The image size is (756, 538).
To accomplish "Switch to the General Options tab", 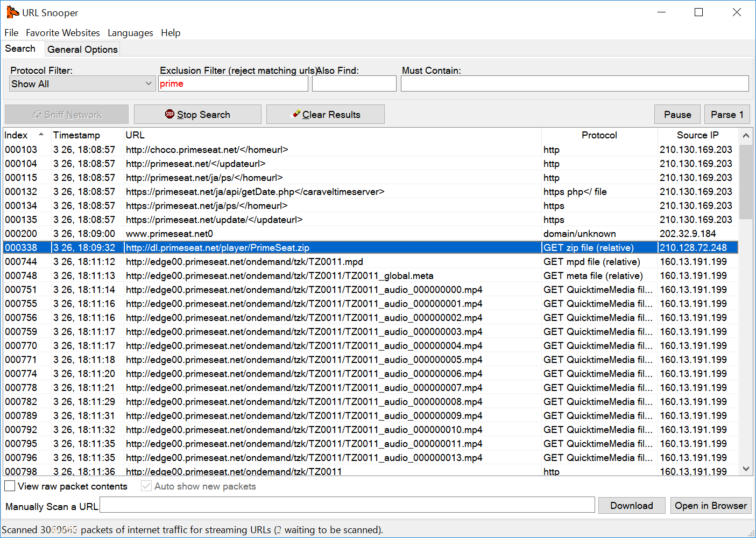I will coord(82,50).
